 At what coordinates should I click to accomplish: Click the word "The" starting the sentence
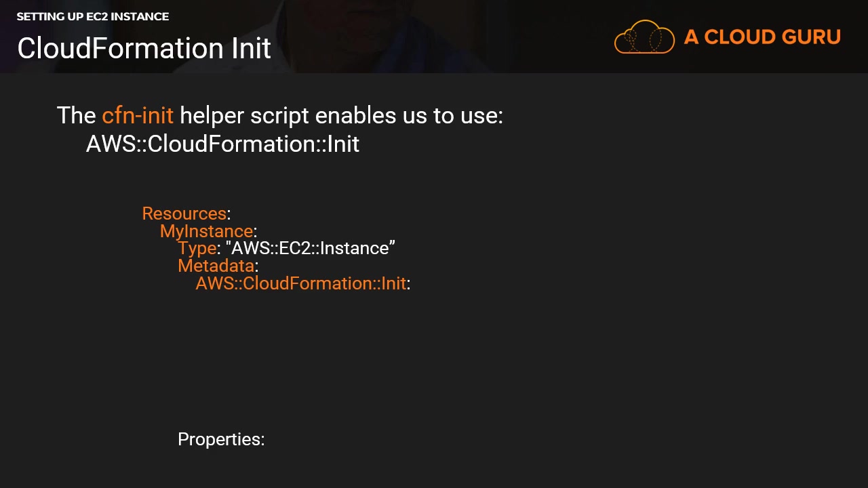(x=76, y=115)
